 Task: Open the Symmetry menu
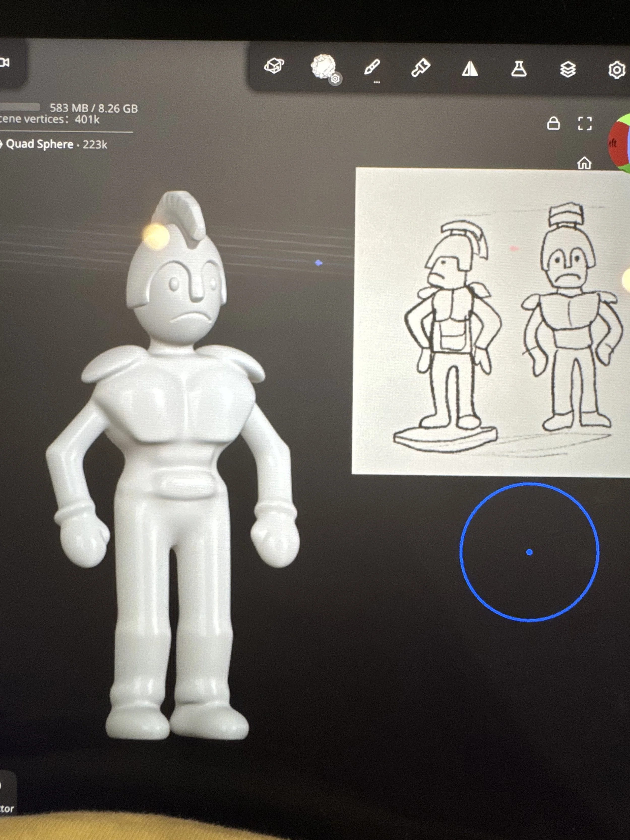tap(470, 69)
